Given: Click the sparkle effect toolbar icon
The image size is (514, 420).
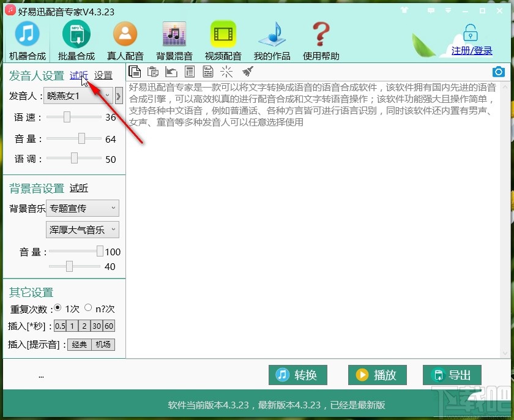Looking at the screenshot, I should pos(226,72).
